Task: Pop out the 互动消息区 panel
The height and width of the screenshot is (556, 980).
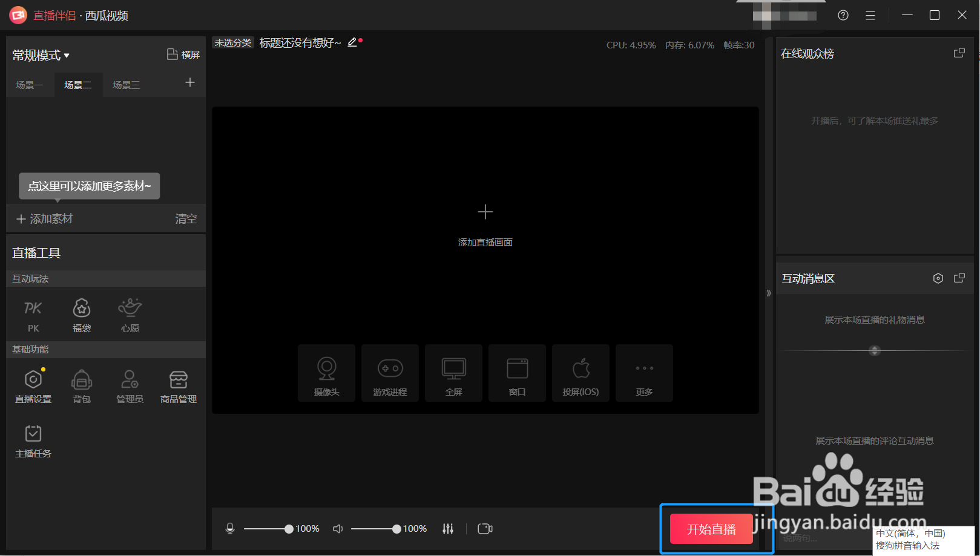Action: click(959, 278)
